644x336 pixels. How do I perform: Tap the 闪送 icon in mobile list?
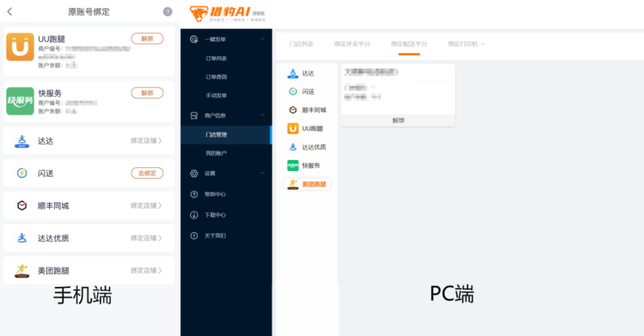[22, 173]
